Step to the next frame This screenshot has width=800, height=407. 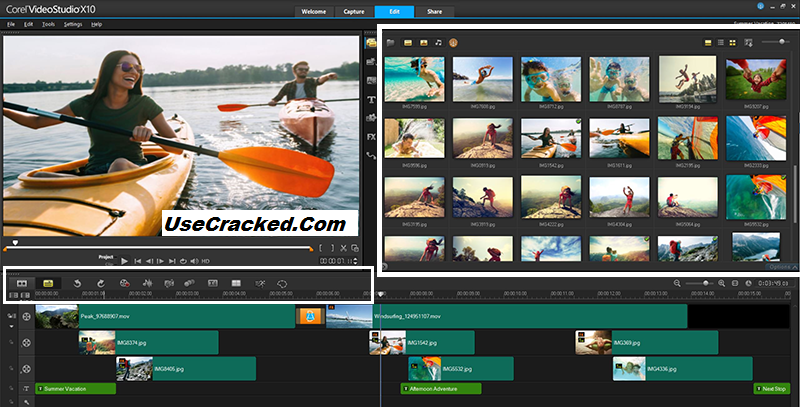click(x=160, y=261)
